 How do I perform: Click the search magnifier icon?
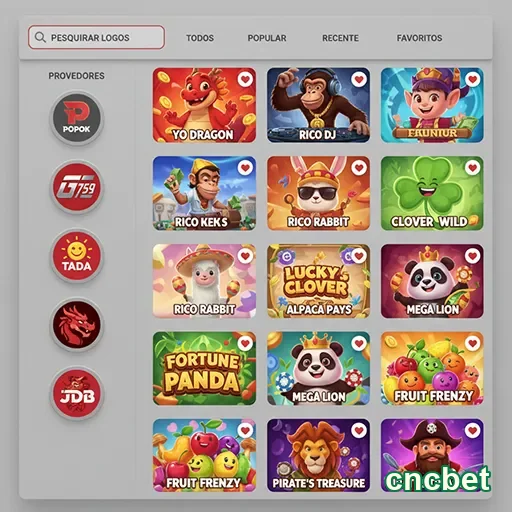40,37
